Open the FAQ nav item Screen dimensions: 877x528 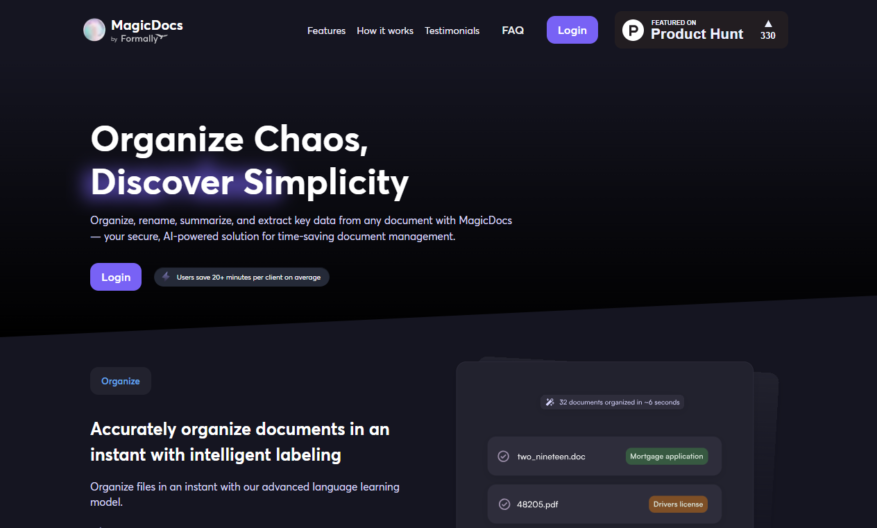(513, 30)
